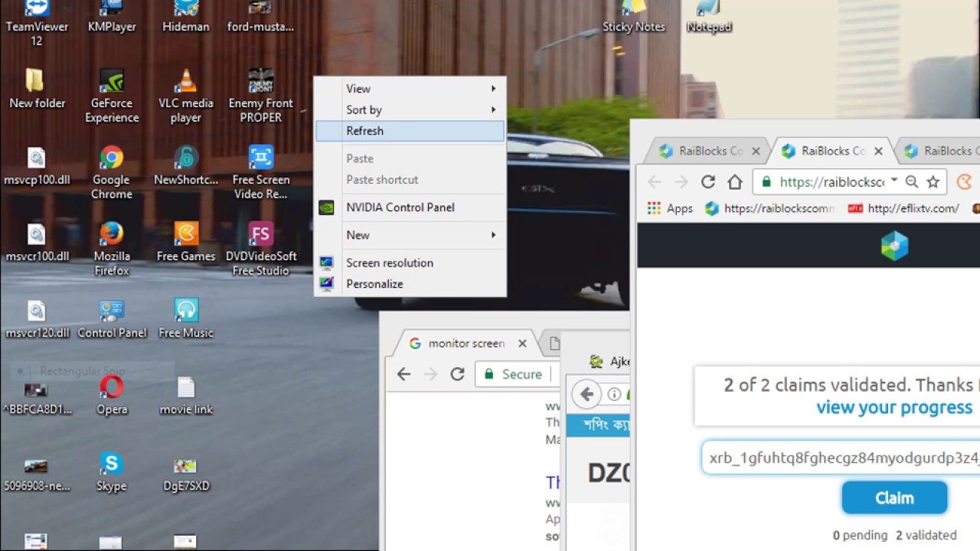
Task: Close the monitor screen tab
Action: [522, 344]
